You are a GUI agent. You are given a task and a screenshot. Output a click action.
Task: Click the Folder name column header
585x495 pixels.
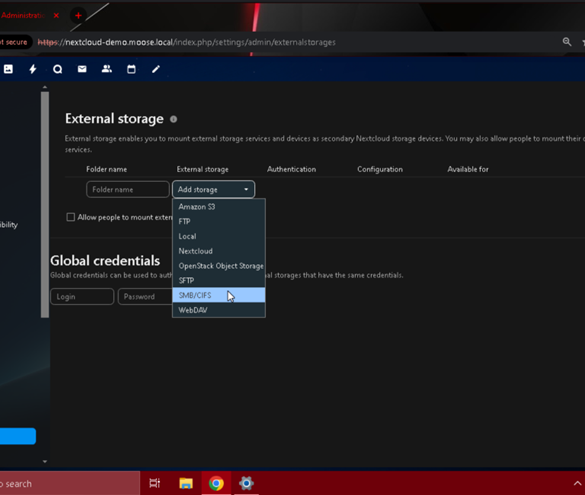click(x=106, y=169)
